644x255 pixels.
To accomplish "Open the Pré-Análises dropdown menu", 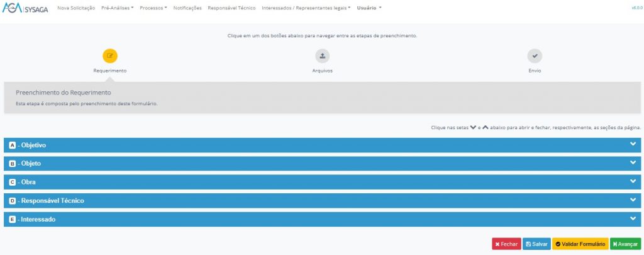I will 117,8.
